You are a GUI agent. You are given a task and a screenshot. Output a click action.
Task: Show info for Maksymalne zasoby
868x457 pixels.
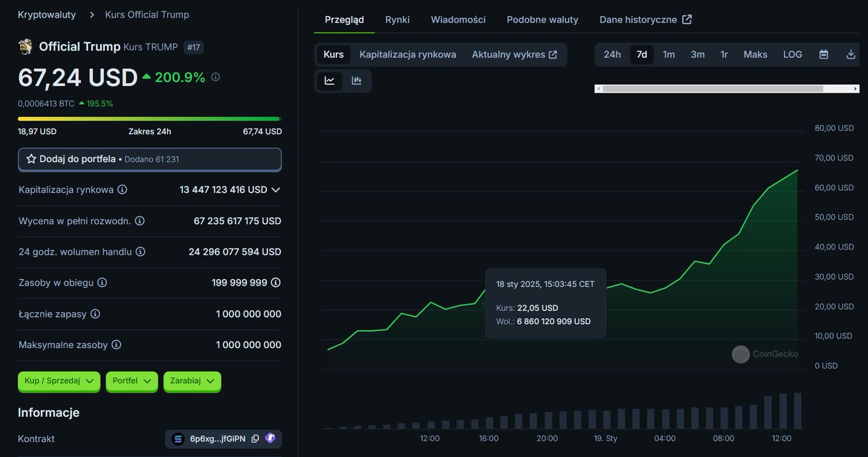coord(116,345)
